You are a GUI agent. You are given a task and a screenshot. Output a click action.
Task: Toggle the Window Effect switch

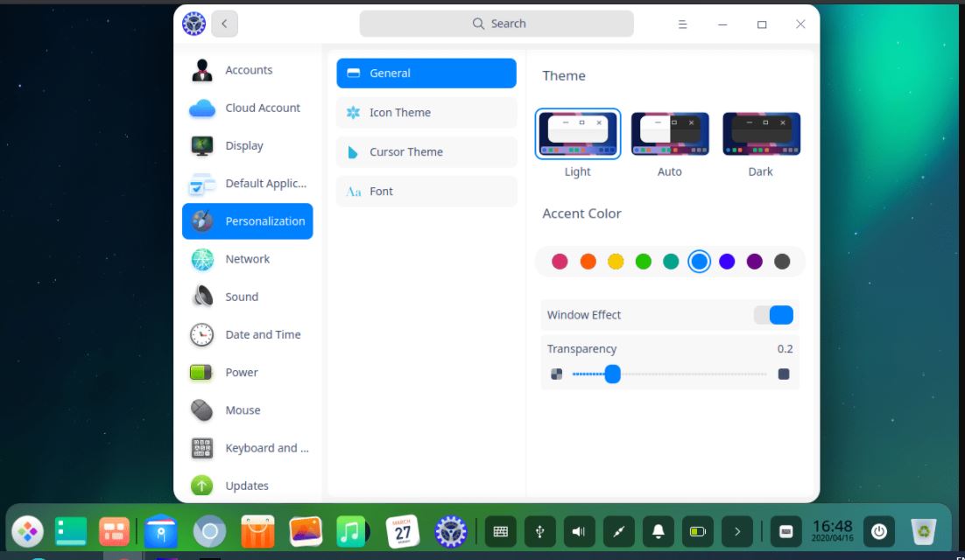coord(773,315)
